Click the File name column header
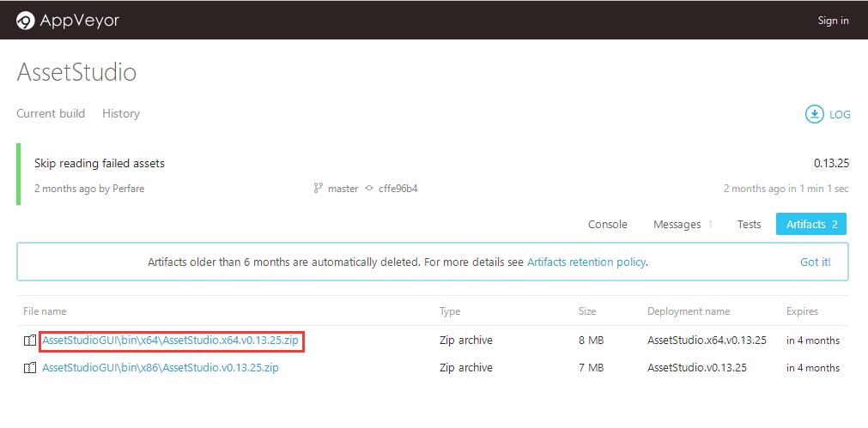This screenshot has width=868, height=428. click(45, 311)
